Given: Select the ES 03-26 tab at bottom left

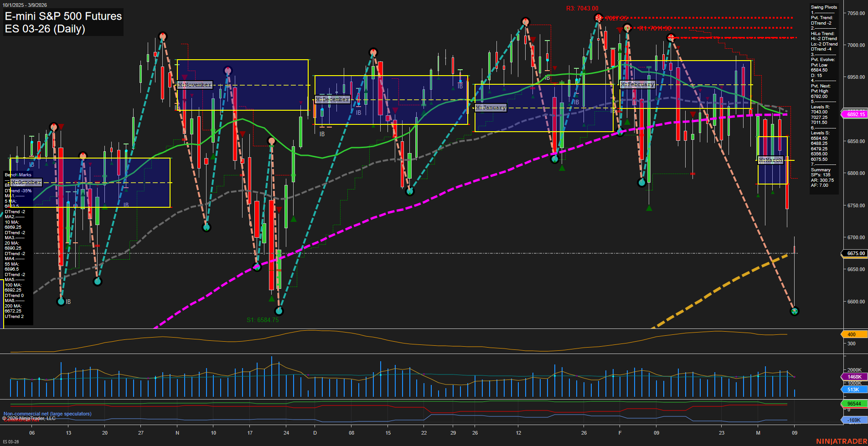Looking at the screenshot, I should [x=11, y=442].
